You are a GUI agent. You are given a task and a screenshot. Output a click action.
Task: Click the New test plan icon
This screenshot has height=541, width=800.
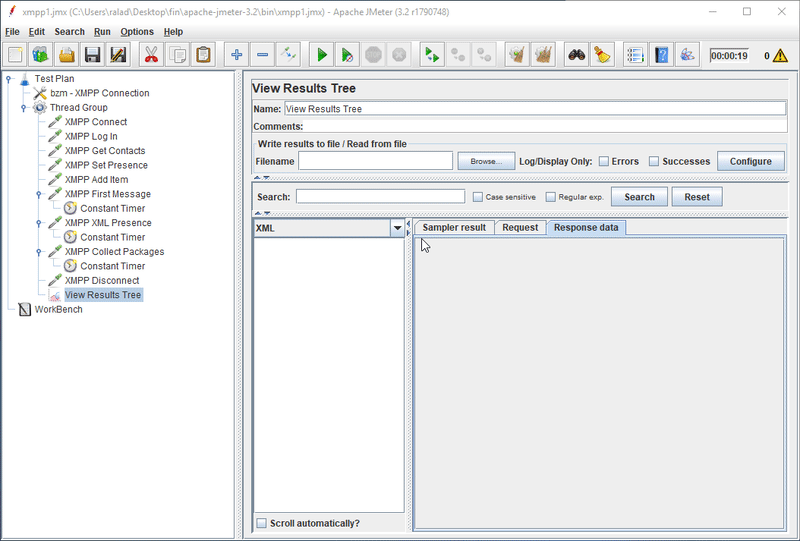pos(15,55)
